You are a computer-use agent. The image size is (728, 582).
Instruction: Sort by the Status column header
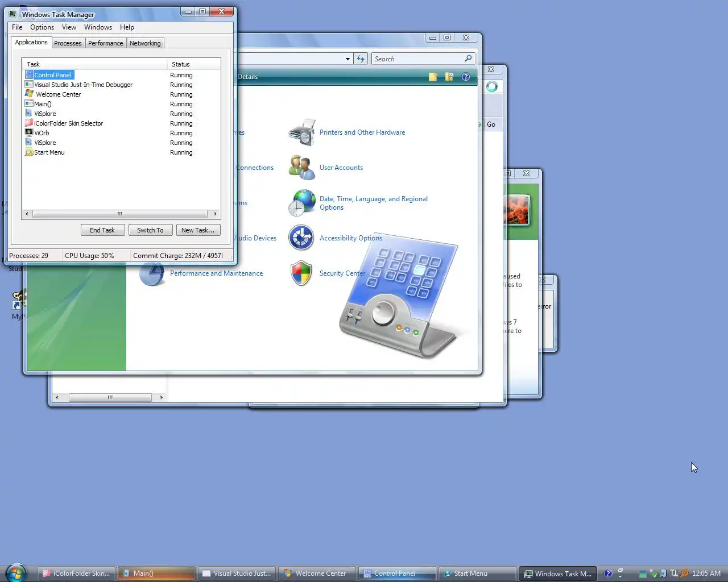coord(194,64)
